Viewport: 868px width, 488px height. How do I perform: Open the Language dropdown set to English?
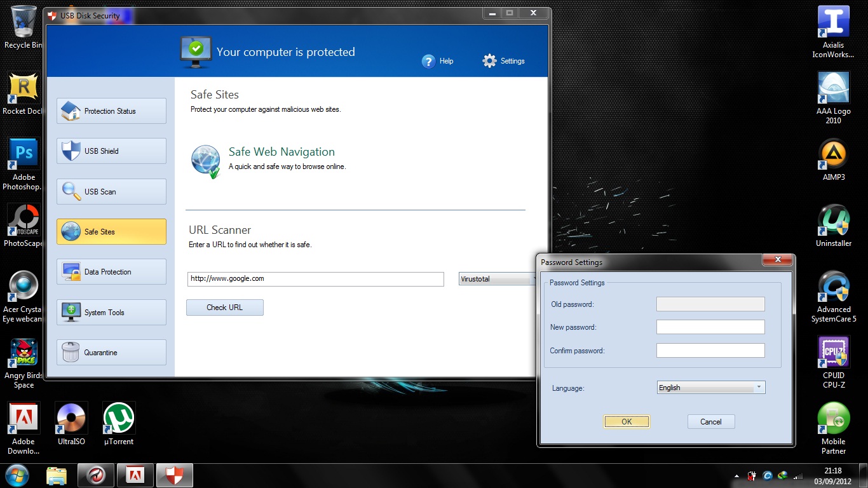(x=711, y=388)
